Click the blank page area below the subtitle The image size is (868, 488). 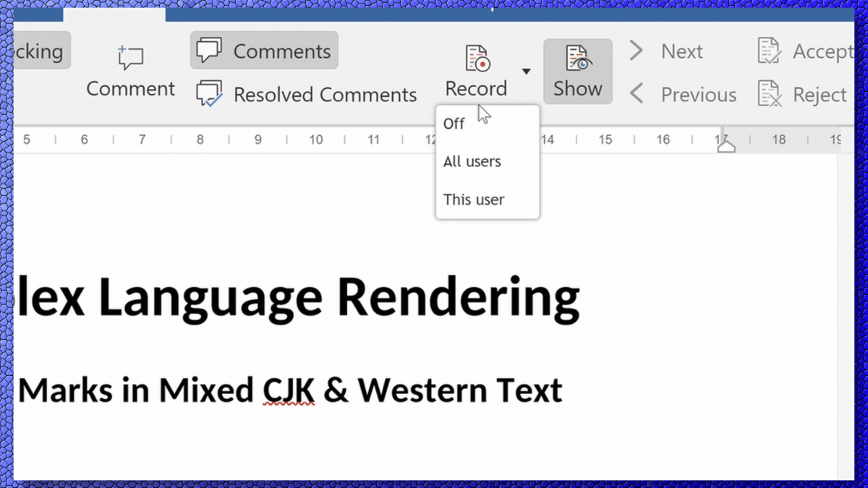click(362, 448)
